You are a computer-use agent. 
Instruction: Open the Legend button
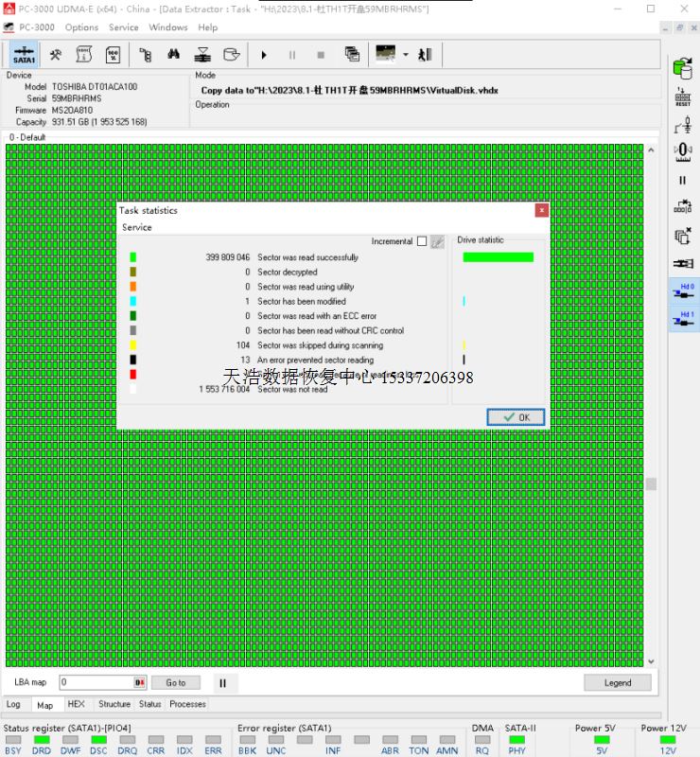click(617, 682)
